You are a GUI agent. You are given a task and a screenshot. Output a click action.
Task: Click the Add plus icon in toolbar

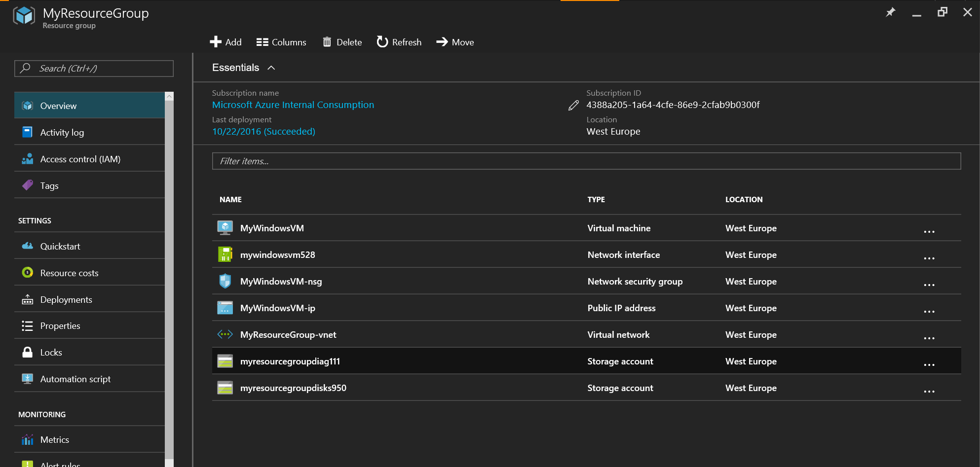216,42
